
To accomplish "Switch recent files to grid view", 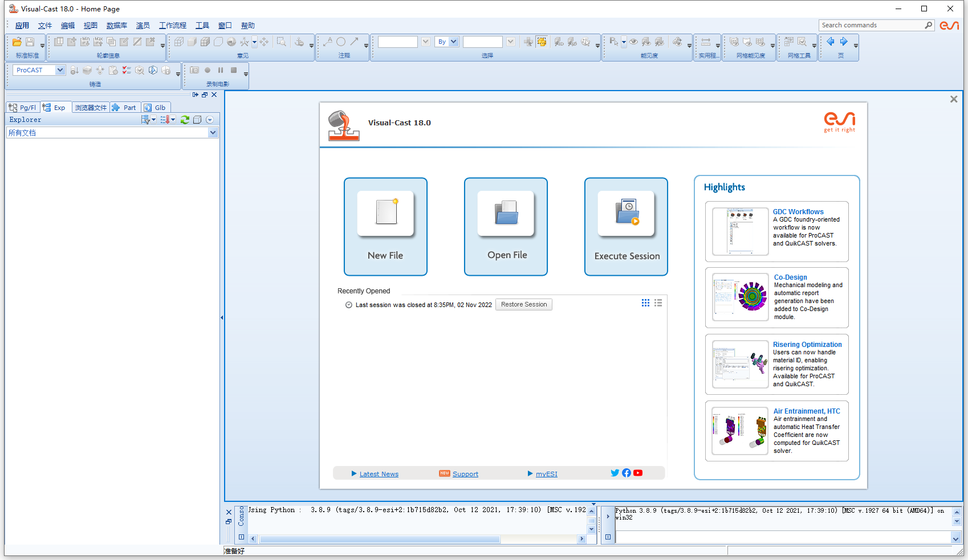I will coord(645,303).
